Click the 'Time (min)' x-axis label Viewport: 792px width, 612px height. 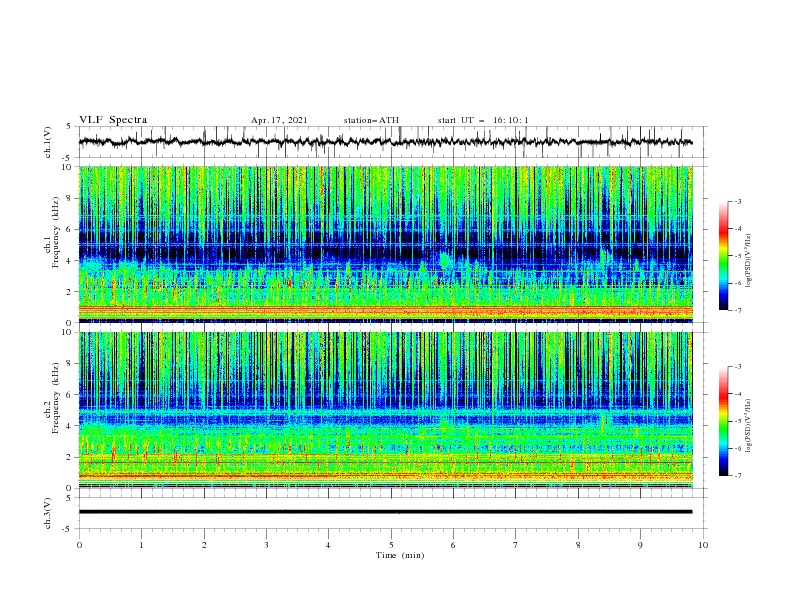coord(400,555)
